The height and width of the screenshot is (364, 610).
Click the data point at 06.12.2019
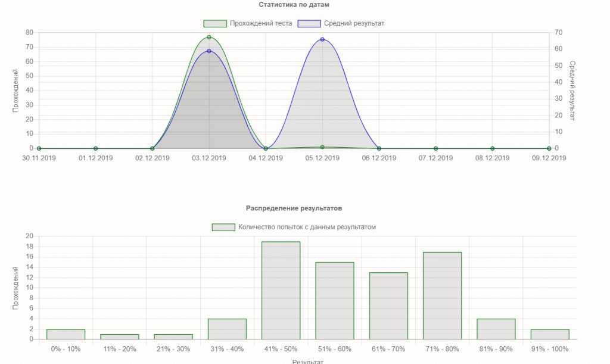tap(379, 148)
